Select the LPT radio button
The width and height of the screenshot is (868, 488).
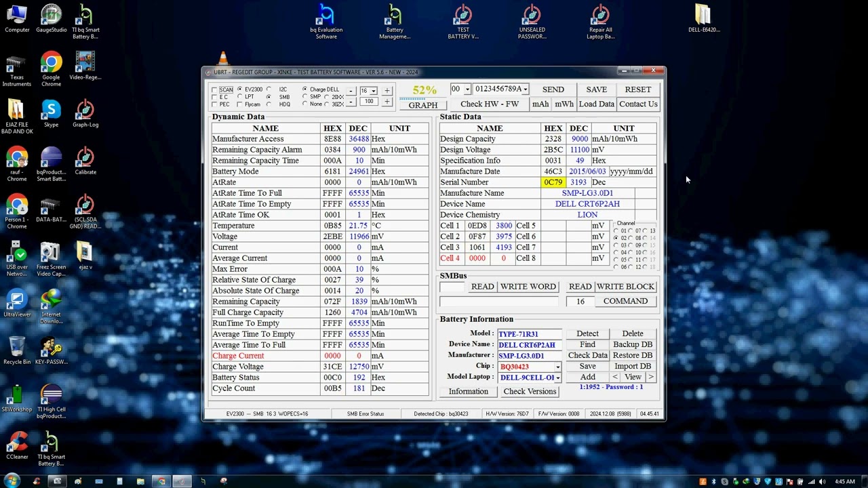[x=239, y=96]
